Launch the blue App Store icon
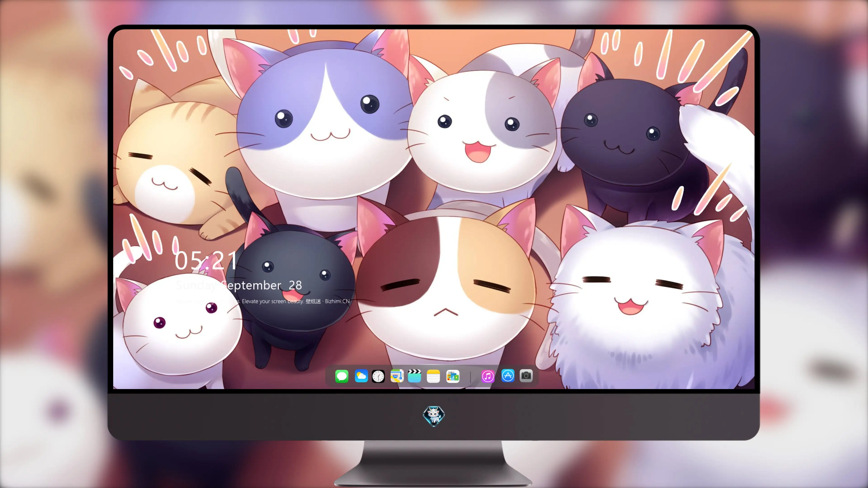Screen dimensions: 868x488 click(x=508, y=375)
